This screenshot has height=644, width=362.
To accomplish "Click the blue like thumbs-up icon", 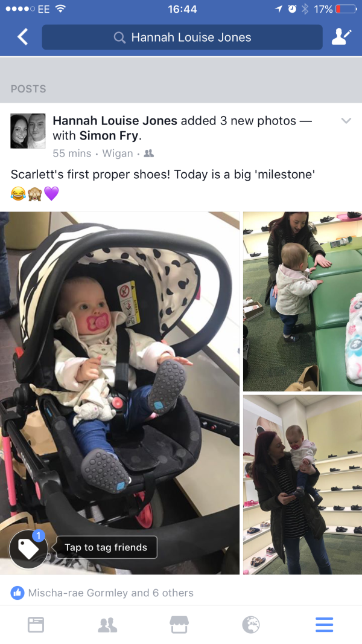I will tap(17, 593).
